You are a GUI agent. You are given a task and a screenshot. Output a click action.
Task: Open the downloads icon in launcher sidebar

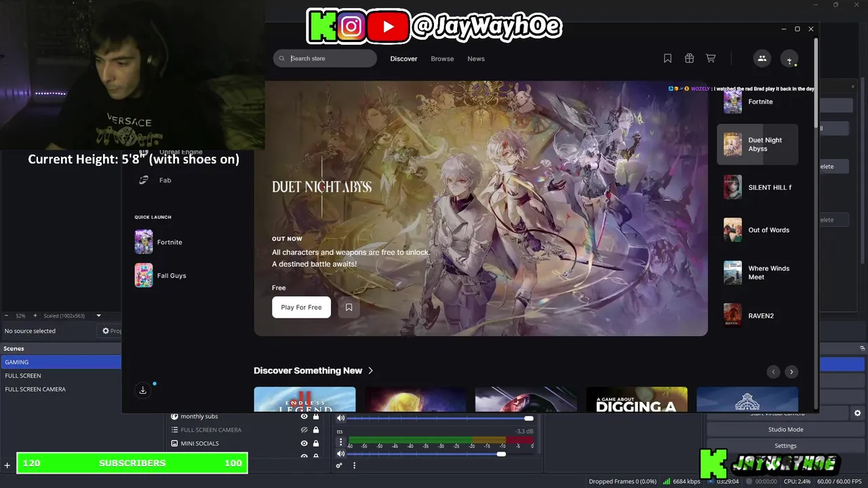(143, 390)
